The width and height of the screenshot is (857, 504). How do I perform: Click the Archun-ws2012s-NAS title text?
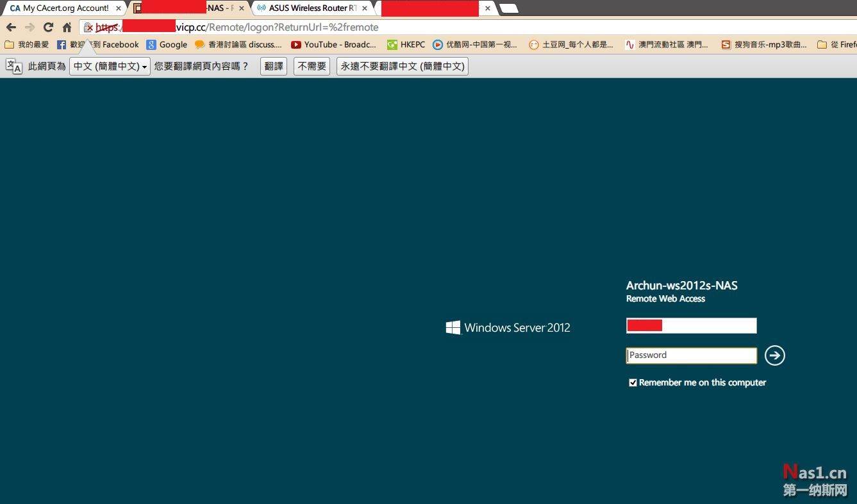[682, 286]
